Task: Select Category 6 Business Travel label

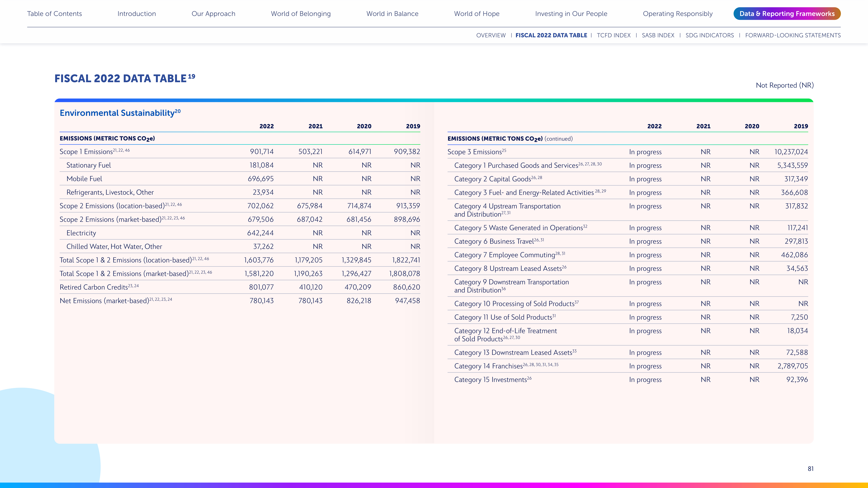Action: point(499,242)
